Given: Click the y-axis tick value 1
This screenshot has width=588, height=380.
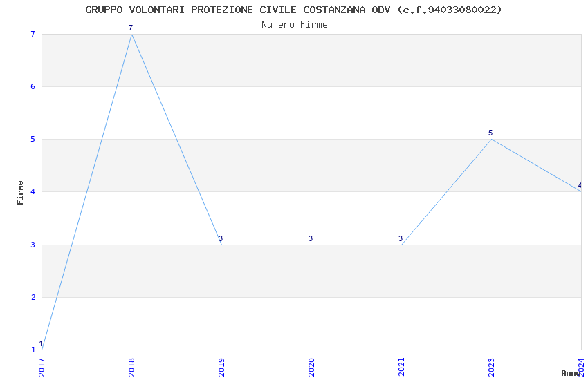Looking at the screenshot, I should click(x=33, y=350).
